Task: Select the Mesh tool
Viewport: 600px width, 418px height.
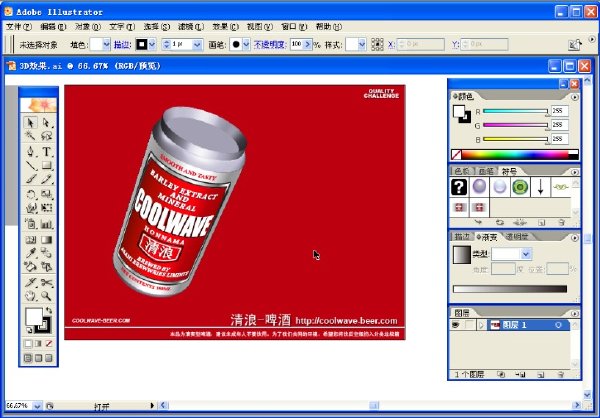Action: click(x=30, y=240)
